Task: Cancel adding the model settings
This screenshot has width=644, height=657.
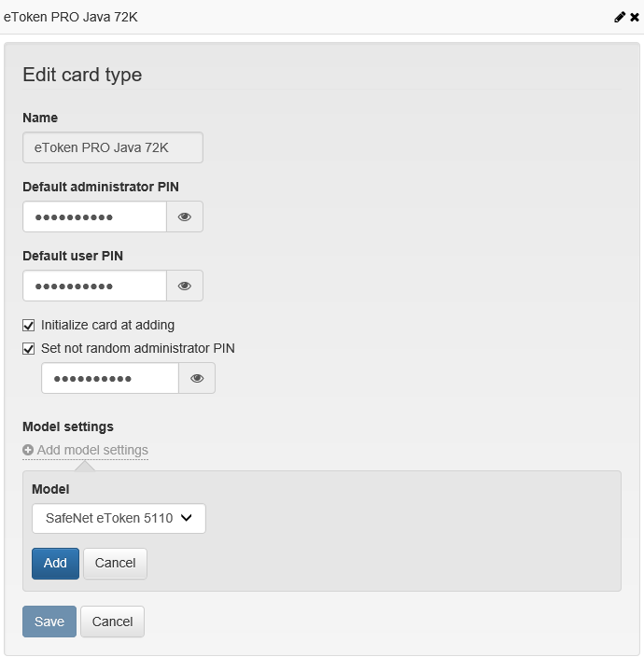Action: tap(115, 563)
